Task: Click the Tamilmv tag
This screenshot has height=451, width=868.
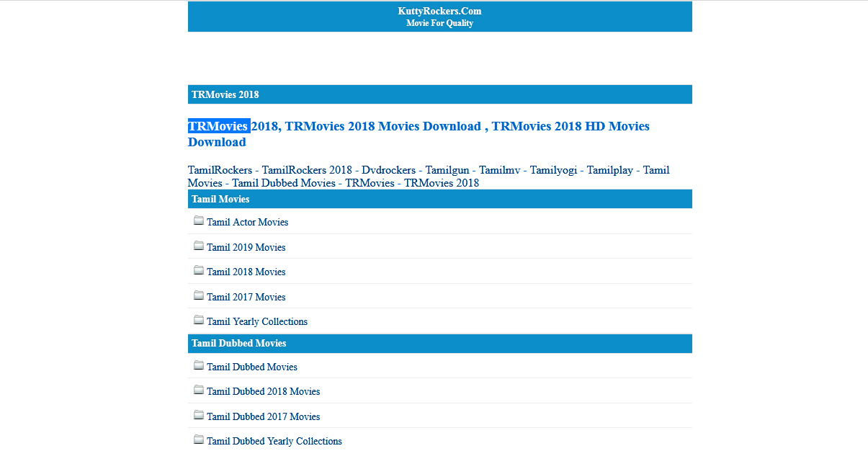Action: [x=500, y=170]
